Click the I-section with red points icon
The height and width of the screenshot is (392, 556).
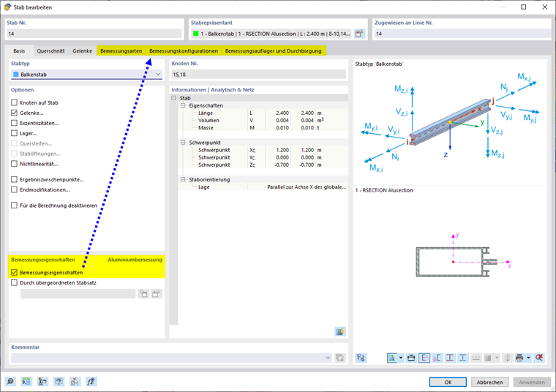tap(450, 358)
